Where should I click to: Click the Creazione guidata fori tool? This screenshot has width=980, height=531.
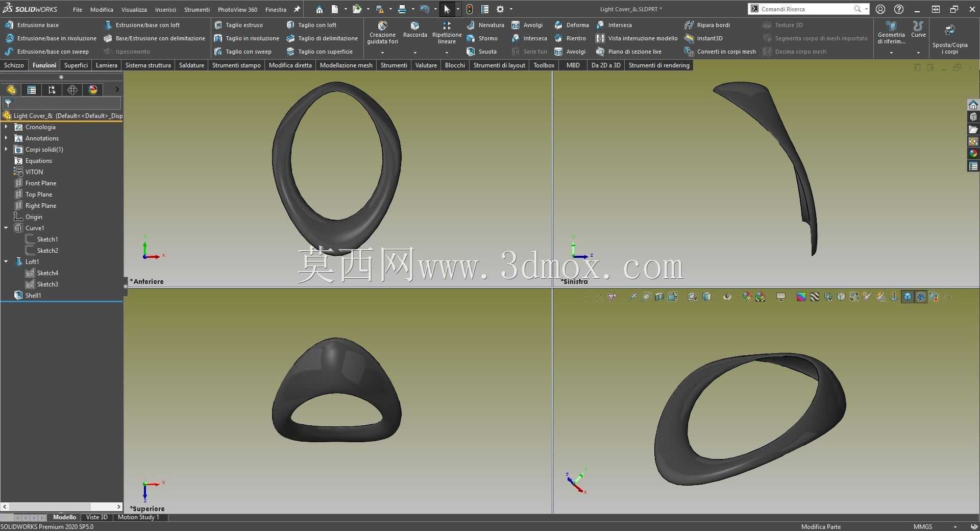click(382, 33)
